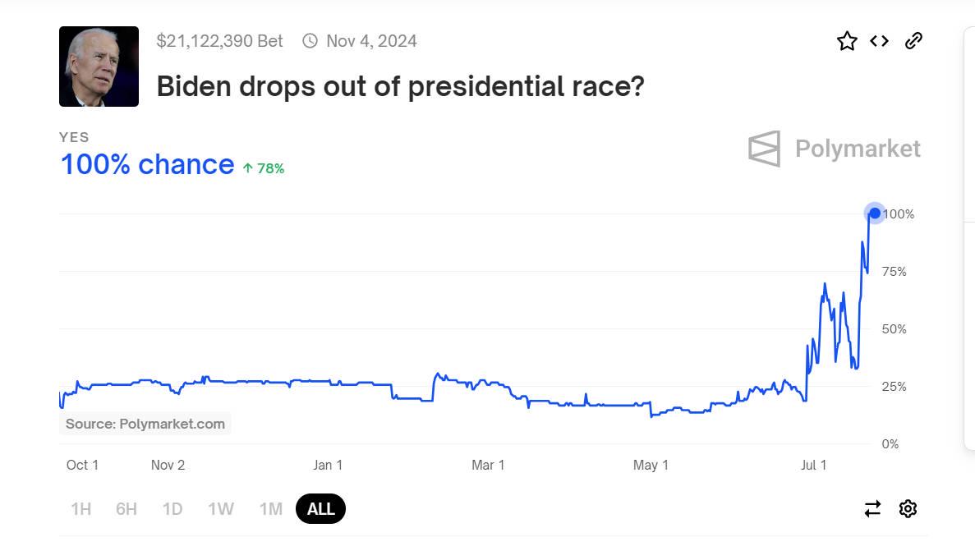Click the blue 100% data point on chart

(x=875, y=213)
